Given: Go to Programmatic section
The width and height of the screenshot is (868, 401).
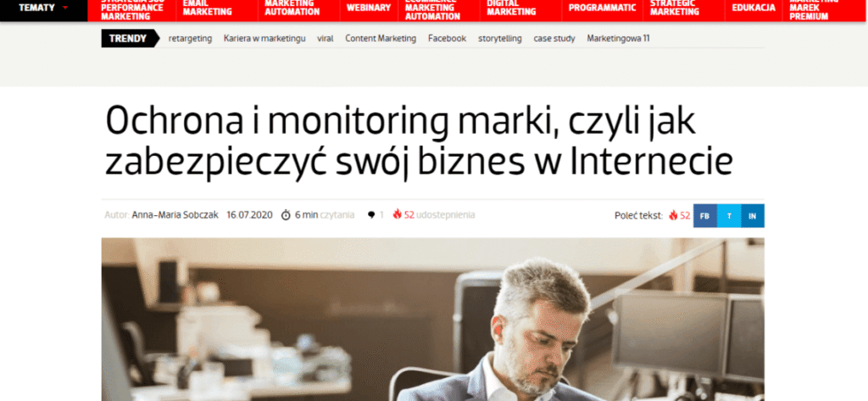Looking at the screenshot, I should pyautogui.click(x=603, y=8).
